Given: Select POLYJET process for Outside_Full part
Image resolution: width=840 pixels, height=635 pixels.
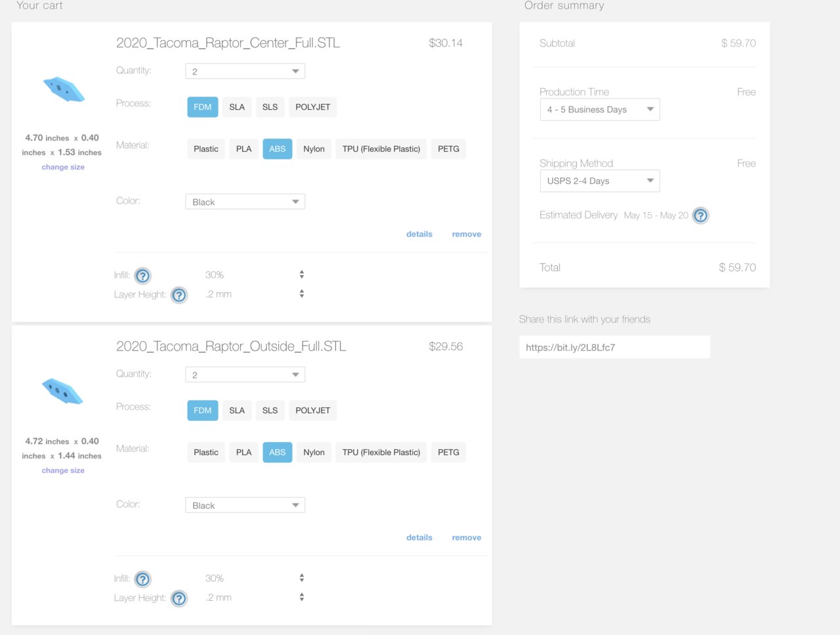Looking at the screenshot, I should point(313,410).
